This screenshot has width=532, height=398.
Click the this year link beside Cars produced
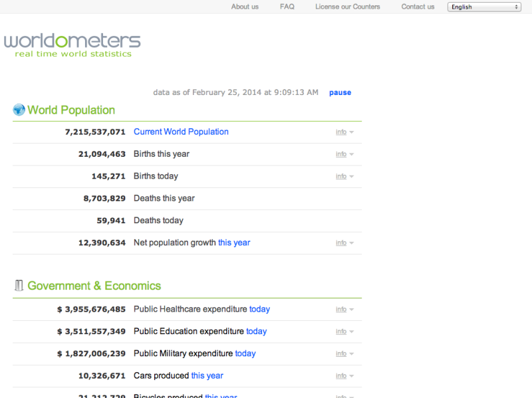click(x=207, y=375)
